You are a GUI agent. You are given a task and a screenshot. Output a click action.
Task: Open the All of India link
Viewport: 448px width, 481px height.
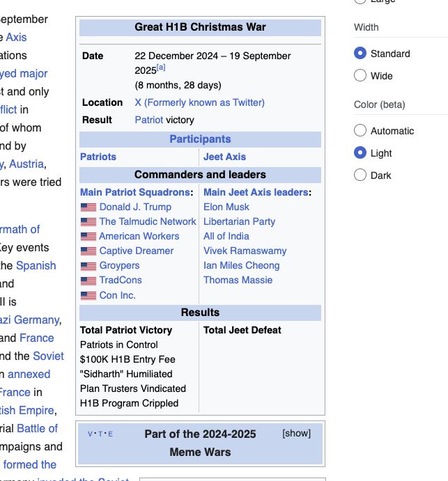[226, 236]
